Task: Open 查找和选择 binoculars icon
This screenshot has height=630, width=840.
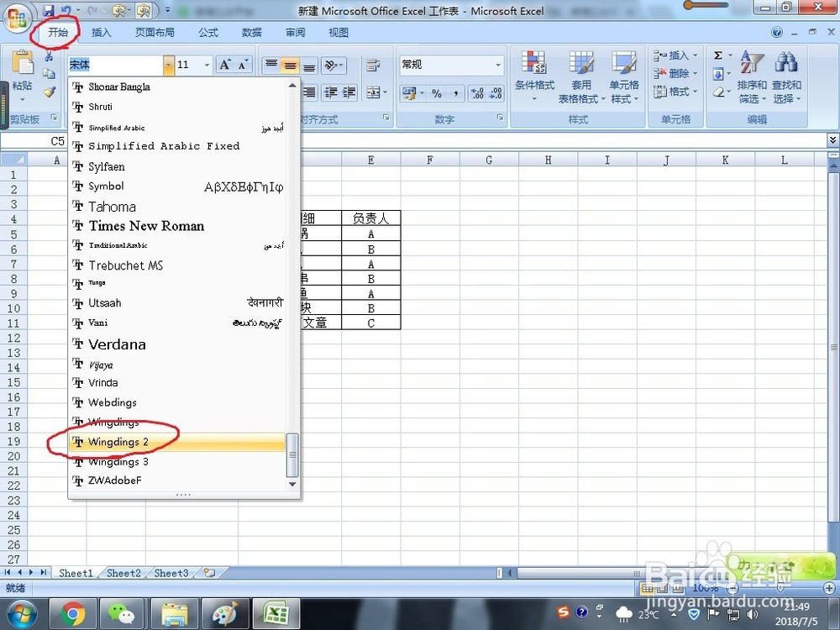Action: (786, 76)
